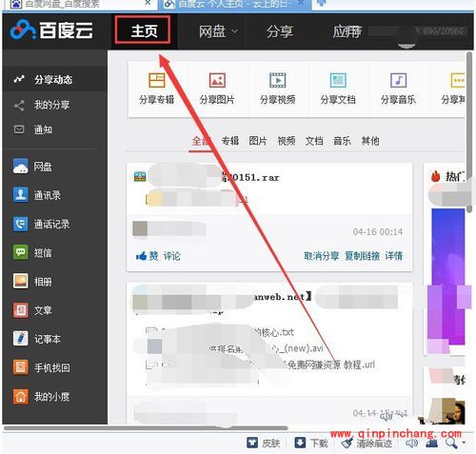Click the vertical page scrollbar
The height and width of the screenshot is (454, 476).
tap(469, 131)
